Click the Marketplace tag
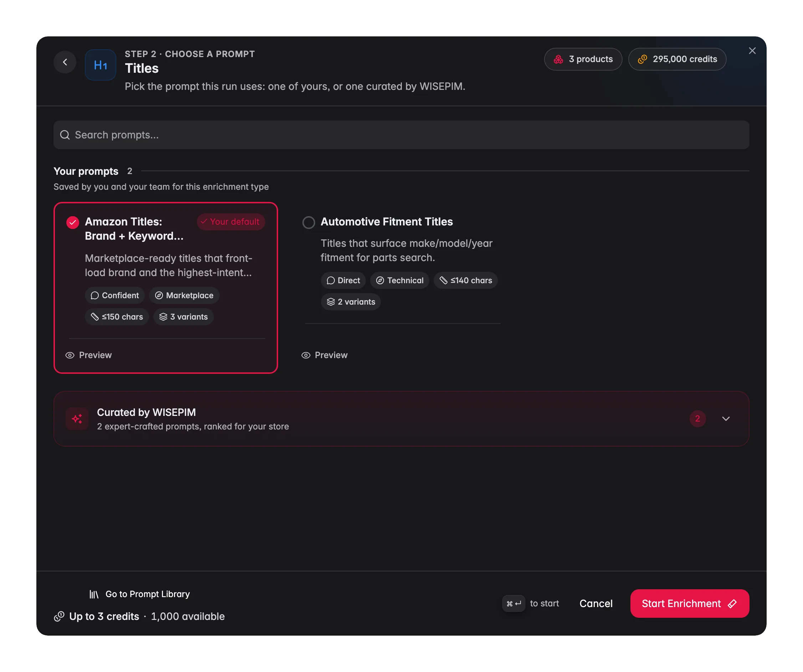This screenshot has width=803, height=672. point(184,296)
